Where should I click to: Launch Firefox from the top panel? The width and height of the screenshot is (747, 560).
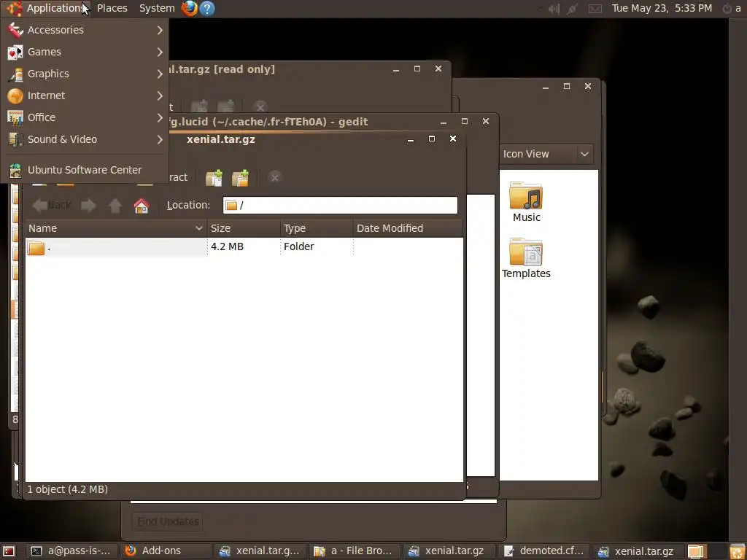click(x=189, y=8)
